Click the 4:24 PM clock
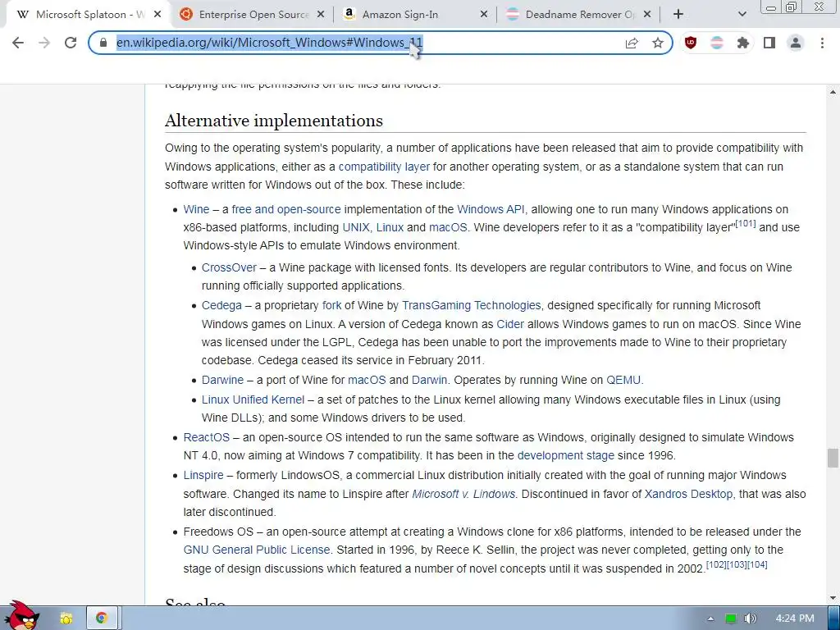 click(794, 619)
